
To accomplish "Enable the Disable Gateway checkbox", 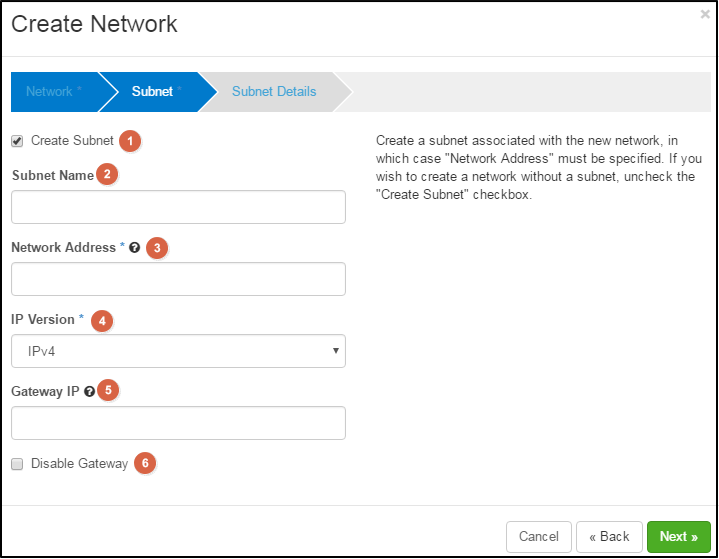I will click(17, 464).
